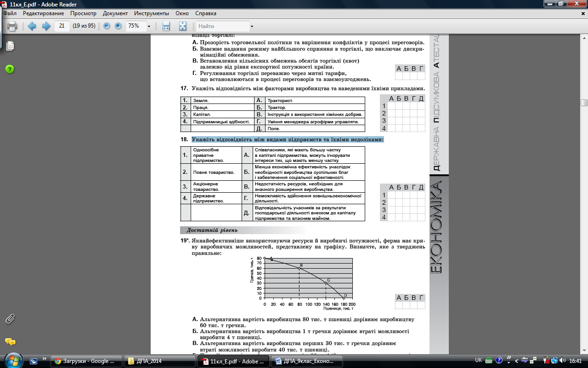Viewport: 588px width, 368px height.
Task: Click the vertical scrollbar thumb
Action: [584, 103]
